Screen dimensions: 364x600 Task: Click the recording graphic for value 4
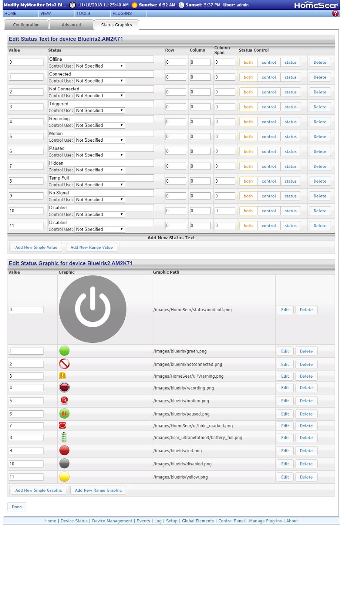click(64, 387)
